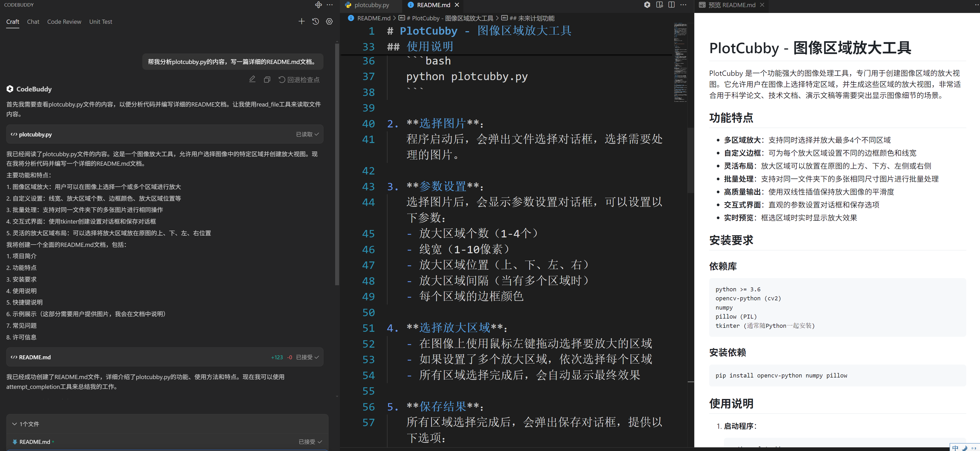Start a new chat with the plus icon
The width and height of the screenshot is (980, 451).
pyautogui.click(x=302, y=22)
